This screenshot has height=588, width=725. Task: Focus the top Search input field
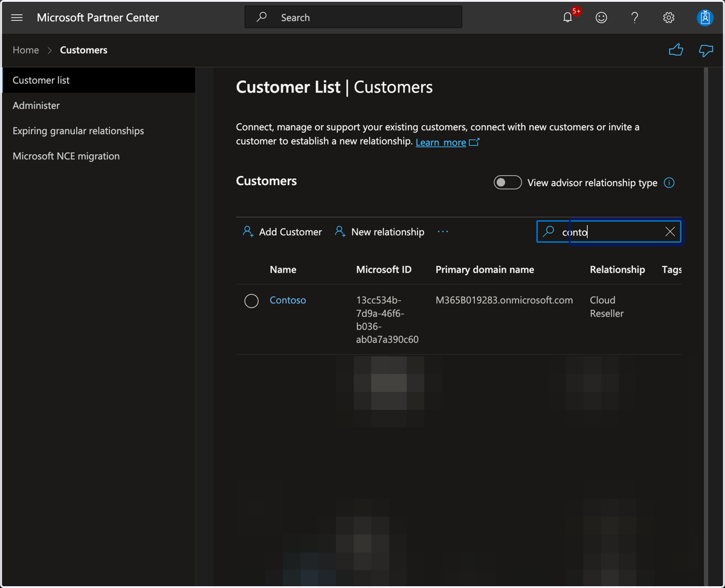point(353,18)
